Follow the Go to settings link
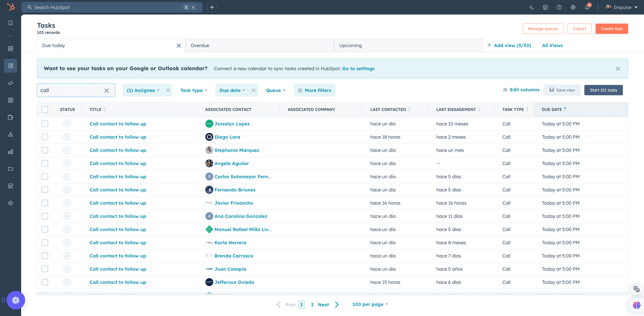The height and width of the screenshot is (316, 644). [x=358, y=68]
